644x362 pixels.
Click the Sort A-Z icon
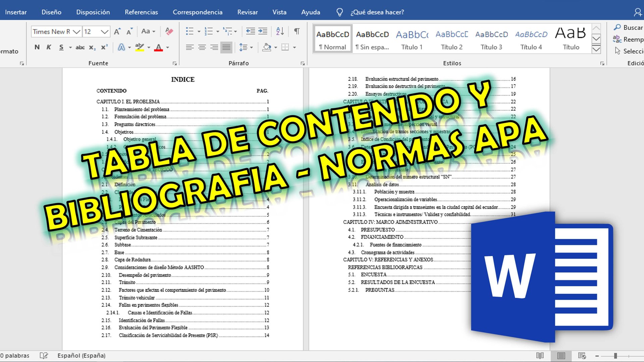[x=280, y=32]
